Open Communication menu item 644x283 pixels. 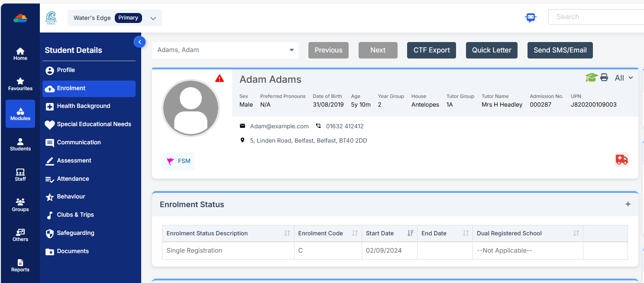click(x=89, y=143)
